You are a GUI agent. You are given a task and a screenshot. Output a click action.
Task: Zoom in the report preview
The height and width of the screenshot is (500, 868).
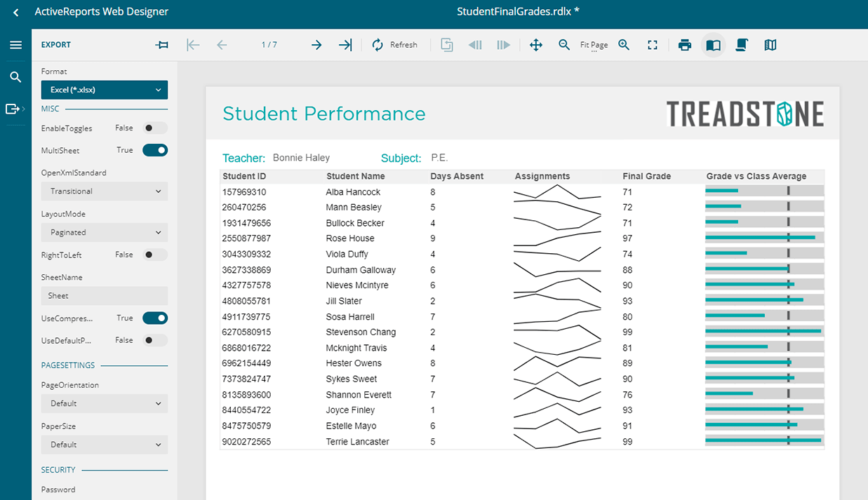click(624, 45)
